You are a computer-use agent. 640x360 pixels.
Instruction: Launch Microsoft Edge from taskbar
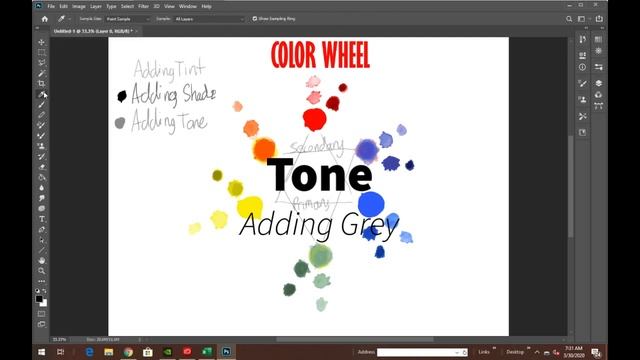pyautogui.click(x=89, y=352)
